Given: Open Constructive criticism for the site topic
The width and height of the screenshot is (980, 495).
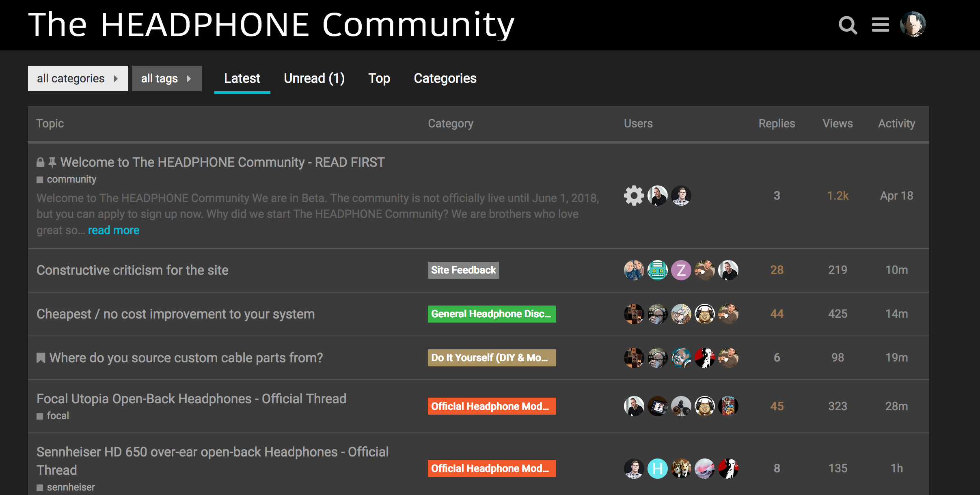Looking at the screenshot, I should coord(132,270).
